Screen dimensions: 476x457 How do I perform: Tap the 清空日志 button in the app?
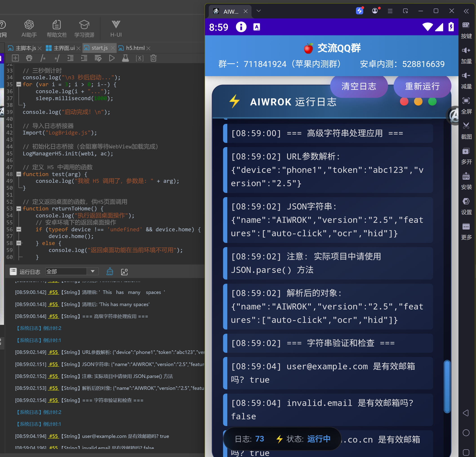[359, 86]
